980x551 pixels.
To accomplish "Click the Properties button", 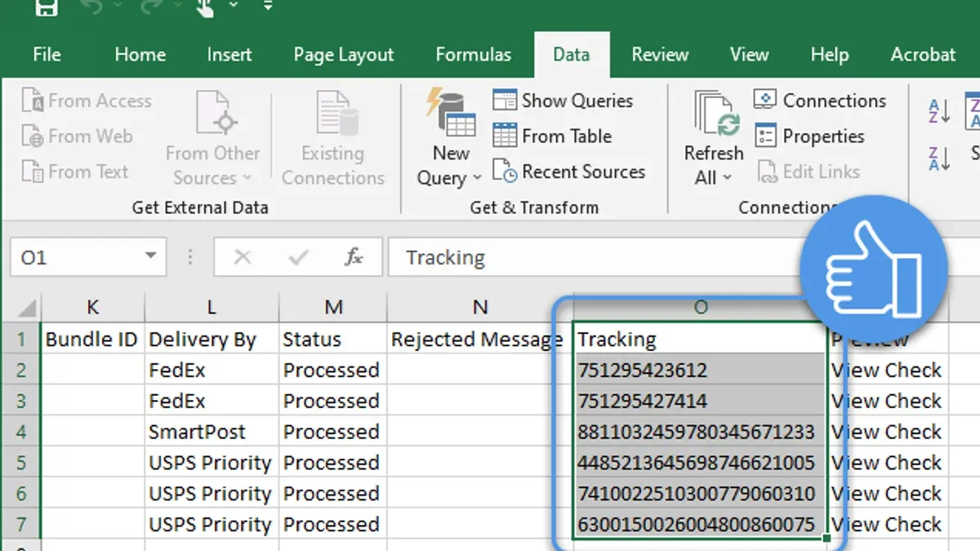I will pos(809,136).
